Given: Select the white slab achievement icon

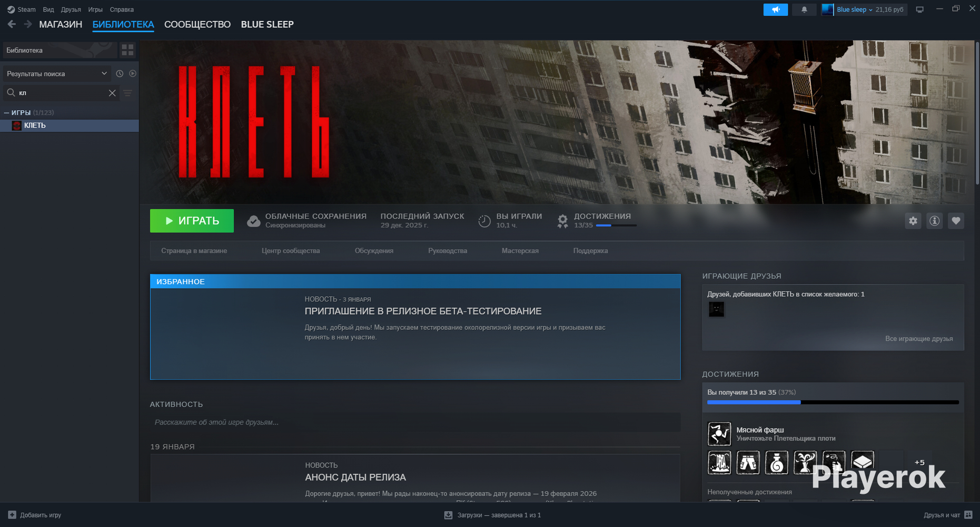Looking at the screenshot, I should [863, 463].
